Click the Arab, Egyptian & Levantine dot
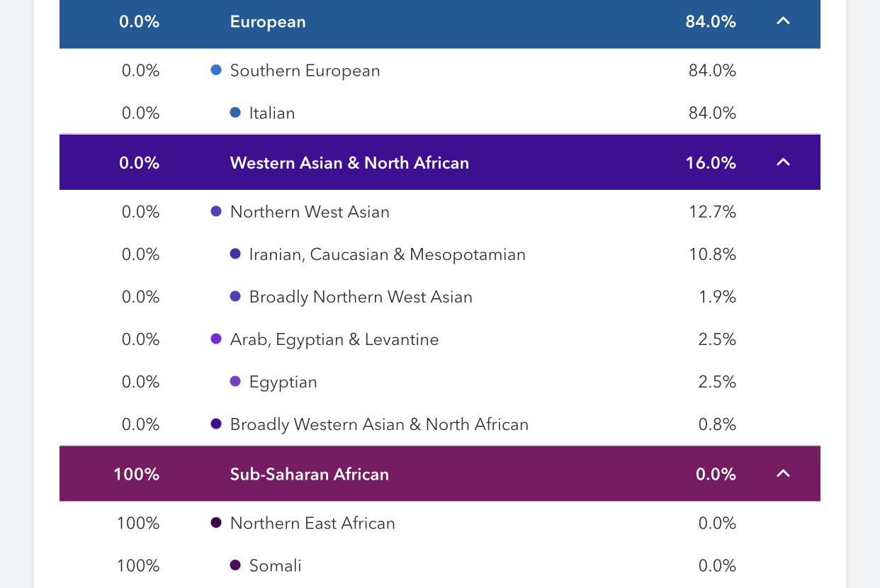 tap(217, 339)
